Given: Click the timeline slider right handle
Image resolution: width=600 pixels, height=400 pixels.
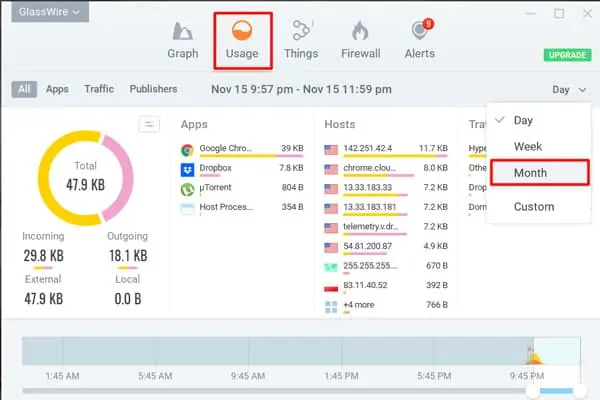Looking at the screenshot, I should pos(580,391).
